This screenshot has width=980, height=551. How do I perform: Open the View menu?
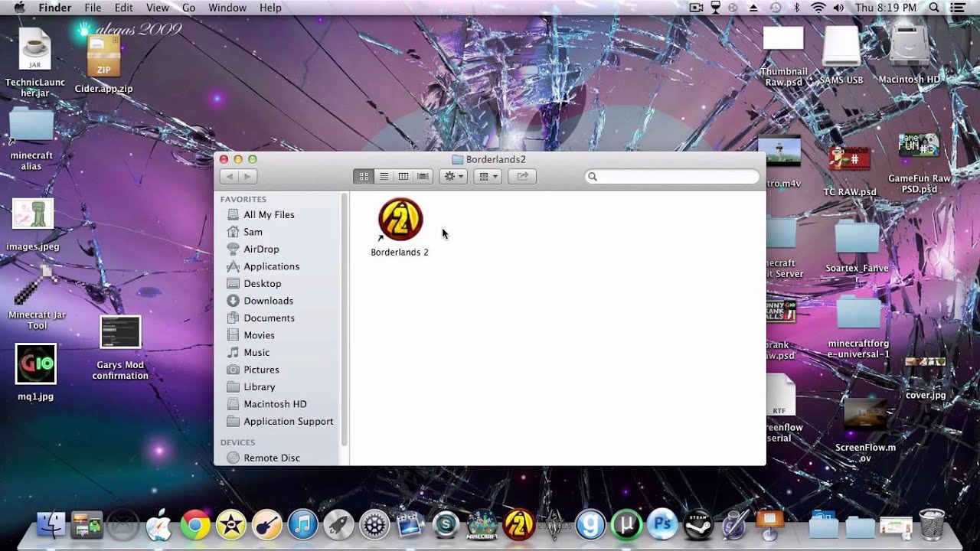tap(157, 8)
